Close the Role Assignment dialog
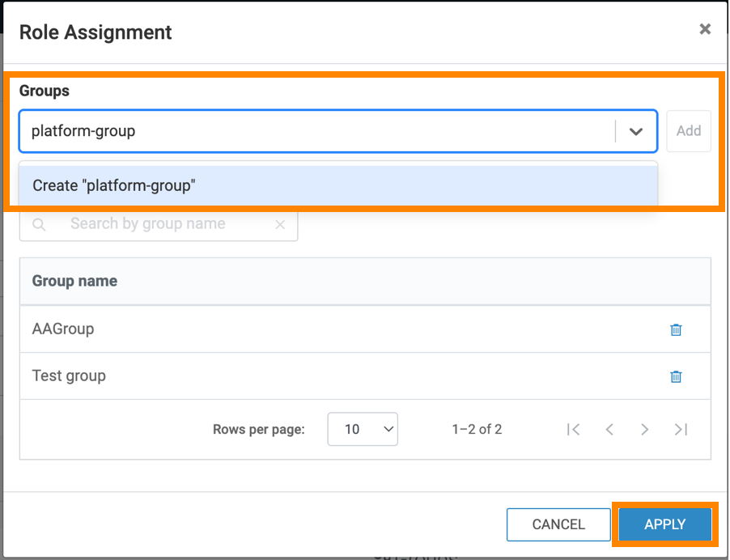The image size is (730, 560). [705, 29]
